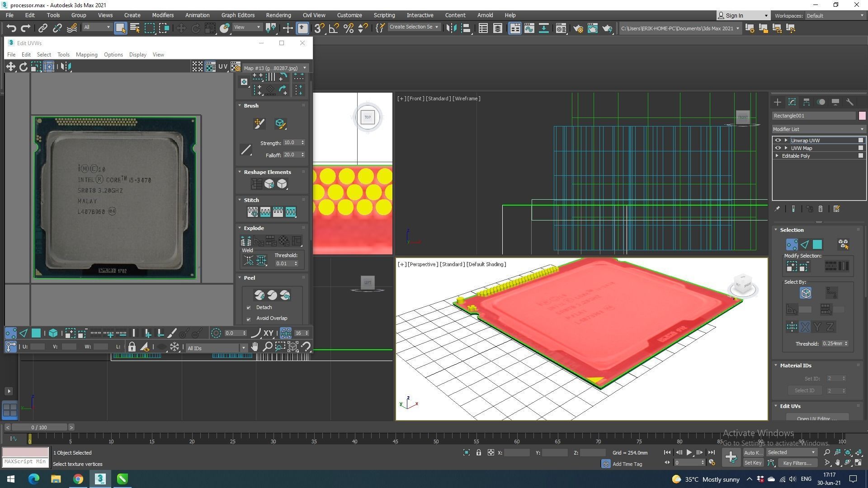Click the Undo arrow in main toolbar
This screenshot has width=868, height=488.
11,28
